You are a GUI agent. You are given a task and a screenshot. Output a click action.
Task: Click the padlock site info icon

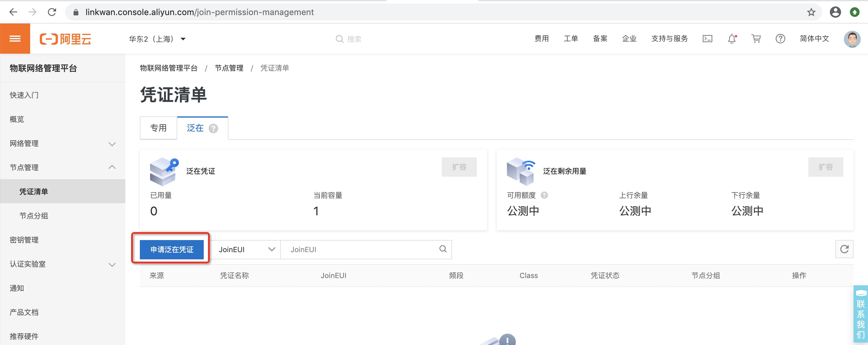(76, 12)
